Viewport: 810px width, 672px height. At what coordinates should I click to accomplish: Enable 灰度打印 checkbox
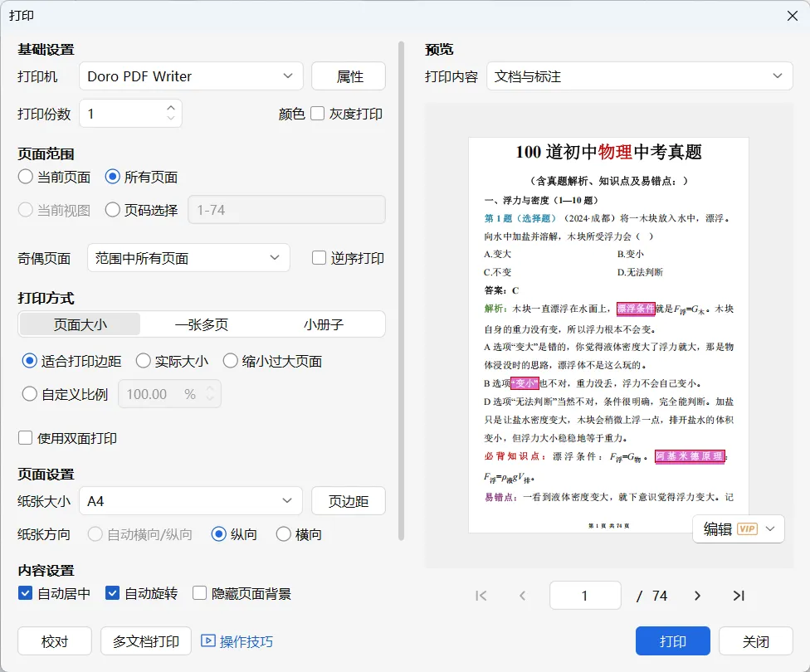[x=317, y=113]
